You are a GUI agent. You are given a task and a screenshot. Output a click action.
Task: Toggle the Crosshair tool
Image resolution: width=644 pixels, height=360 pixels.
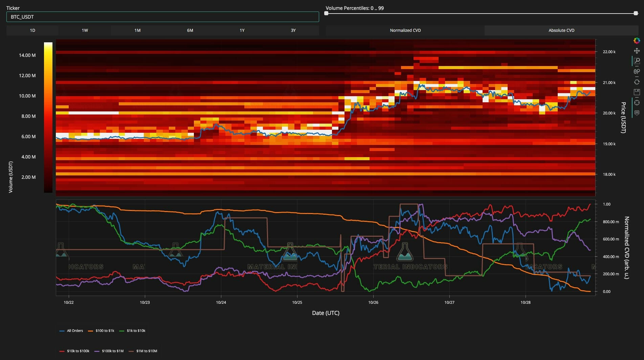[x=637, y=103]
